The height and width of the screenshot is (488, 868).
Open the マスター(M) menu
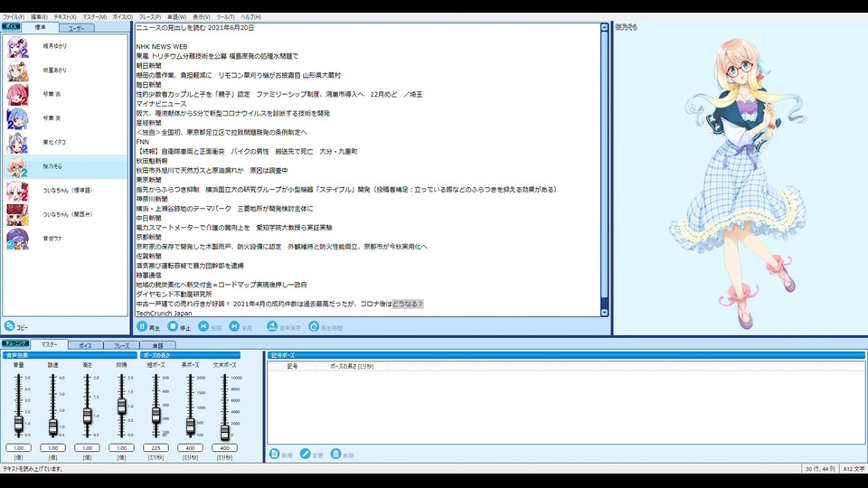tap(95, 17)
